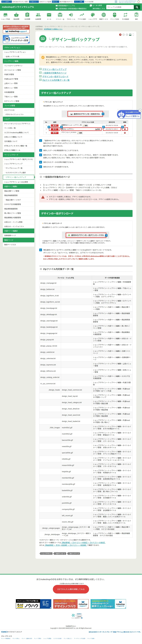Click the 一括ダウンロード tag
142x644 pixels.
point(60,554)
